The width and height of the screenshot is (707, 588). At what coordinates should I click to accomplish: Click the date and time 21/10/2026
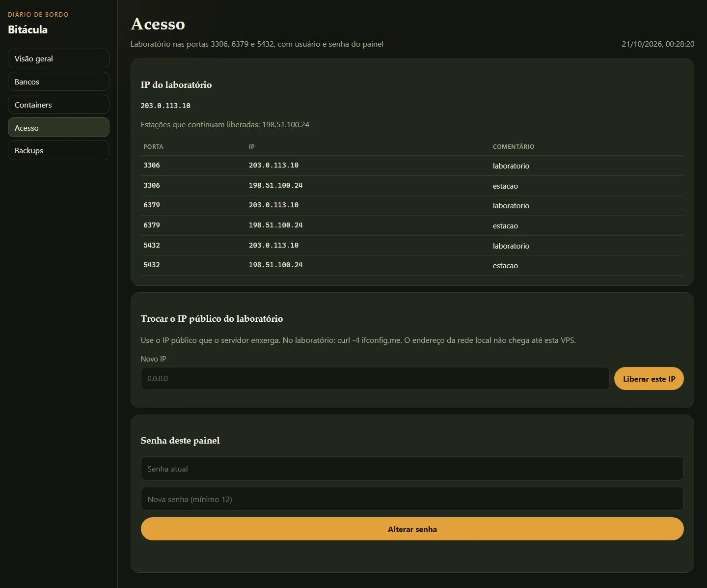tap(658, 44)
